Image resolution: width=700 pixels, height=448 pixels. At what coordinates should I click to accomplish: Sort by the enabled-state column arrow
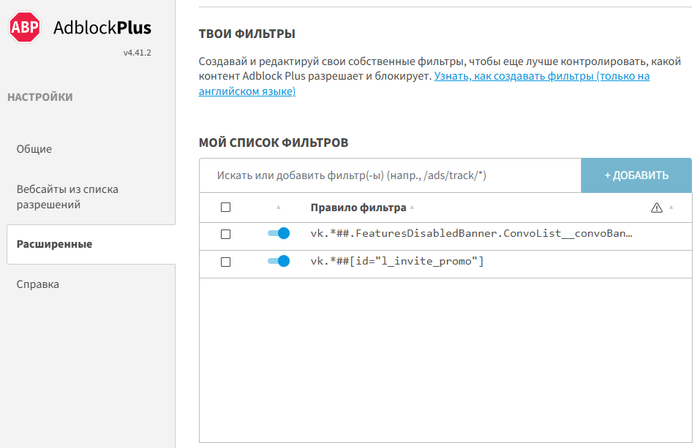[x=278, y=207]
